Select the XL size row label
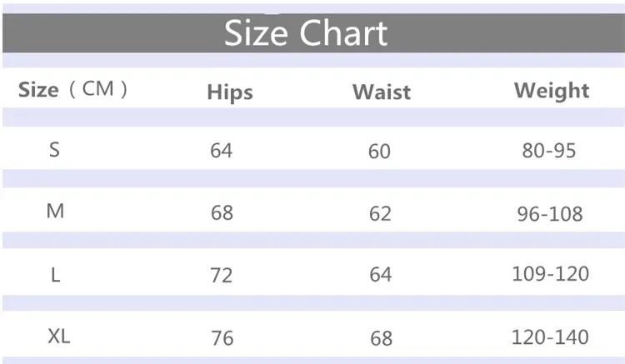 (x=59, y=337)
